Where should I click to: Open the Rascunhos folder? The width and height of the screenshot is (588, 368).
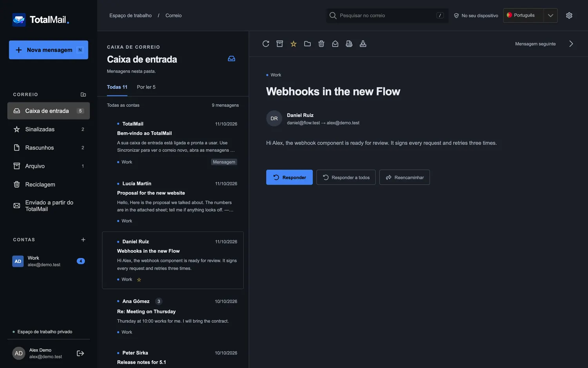click(49, 148)
